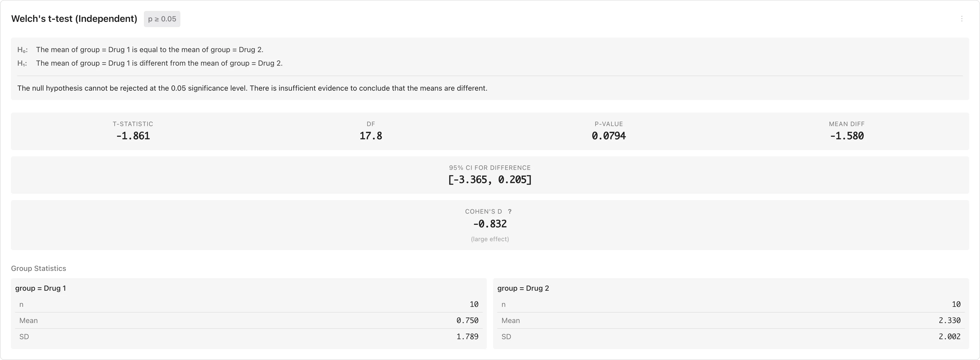Click the H₀ null hypothesis statement
Screen dimensions: 980x360
(150, 50)
